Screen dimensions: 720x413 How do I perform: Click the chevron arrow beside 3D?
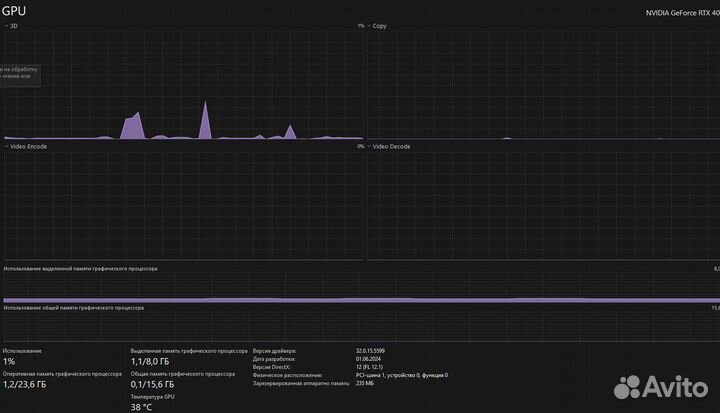(5, 25)
